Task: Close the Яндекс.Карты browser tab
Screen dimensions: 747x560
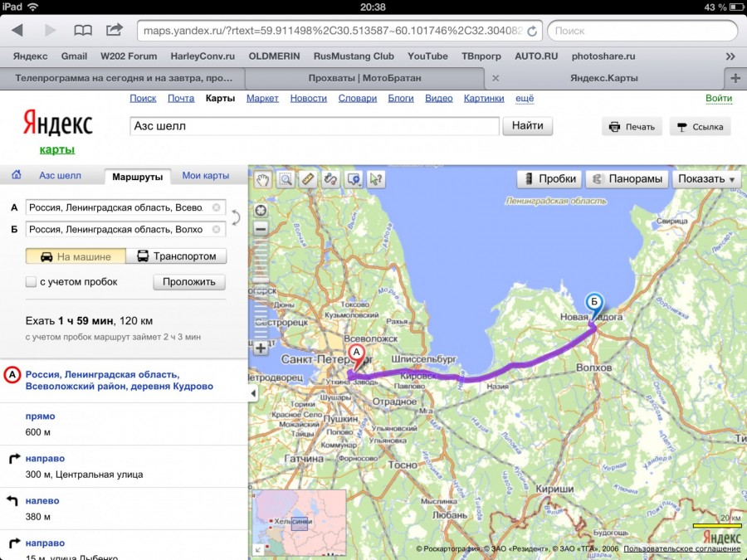Action: click(496, 78)
